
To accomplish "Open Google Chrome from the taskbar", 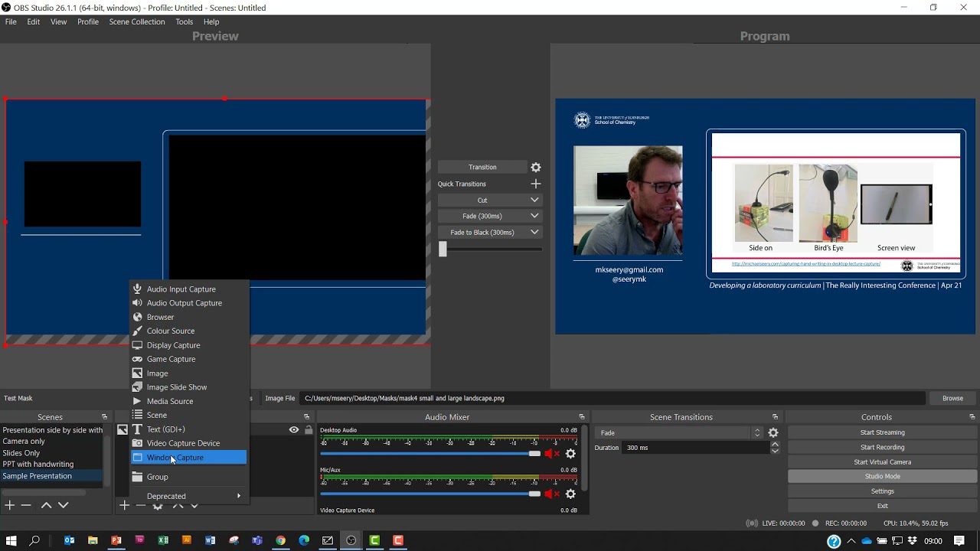I will [x=281, y=540].
